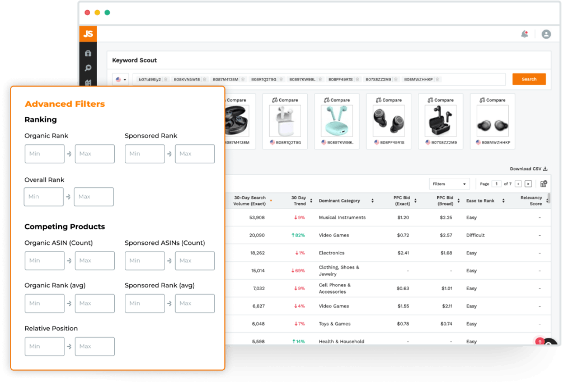Click the 20,090 search volume cell

pos(257,235)
